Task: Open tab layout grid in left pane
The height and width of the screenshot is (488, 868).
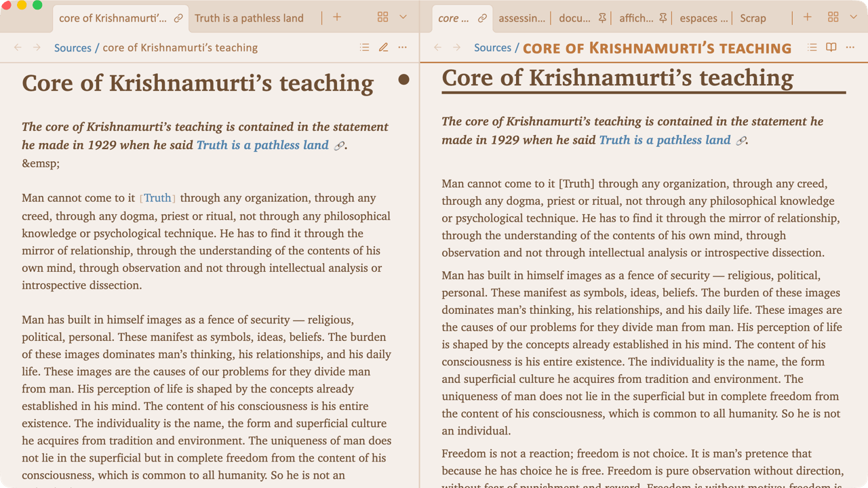Action: pos(383,18)
